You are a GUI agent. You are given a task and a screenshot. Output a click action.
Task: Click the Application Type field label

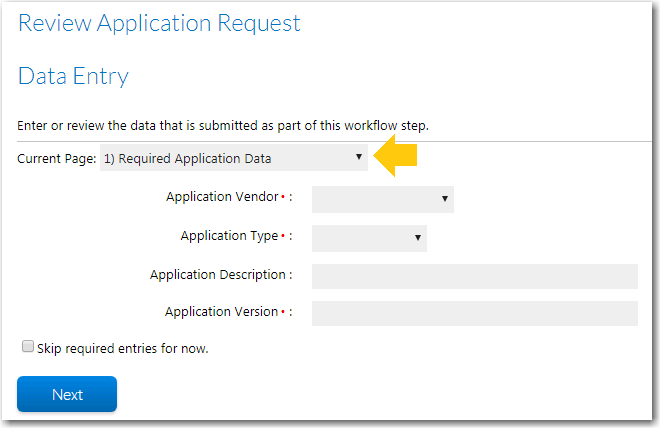click(229, 236)
